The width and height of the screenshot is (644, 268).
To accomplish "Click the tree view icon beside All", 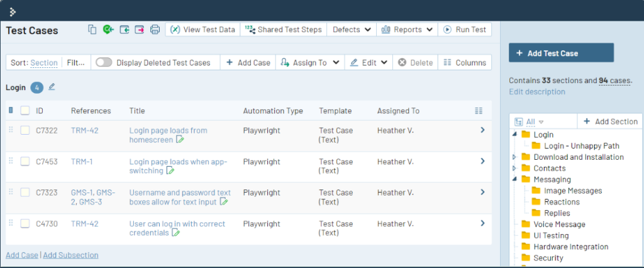I will point(518,121).
